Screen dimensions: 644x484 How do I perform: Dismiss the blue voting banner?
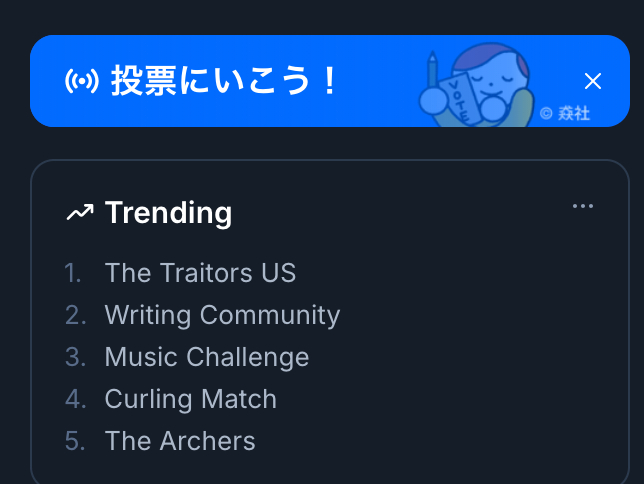[593, 82]
